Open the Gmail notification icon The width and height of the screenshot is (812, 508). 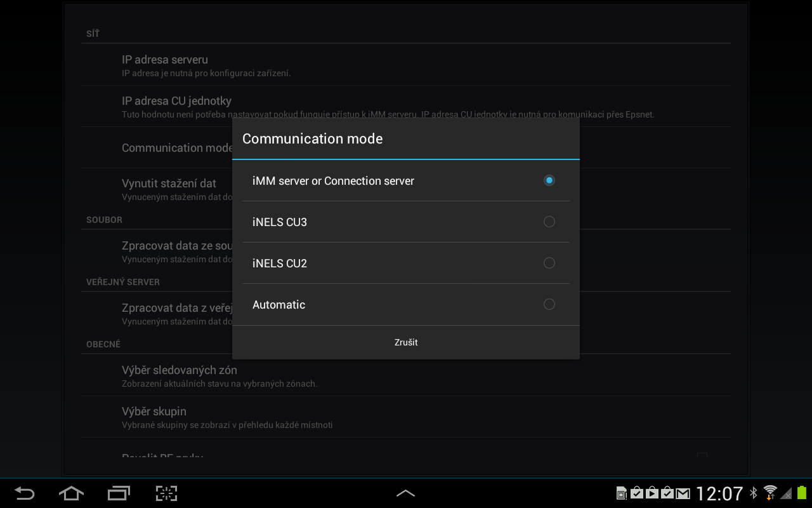click(683, 493)
